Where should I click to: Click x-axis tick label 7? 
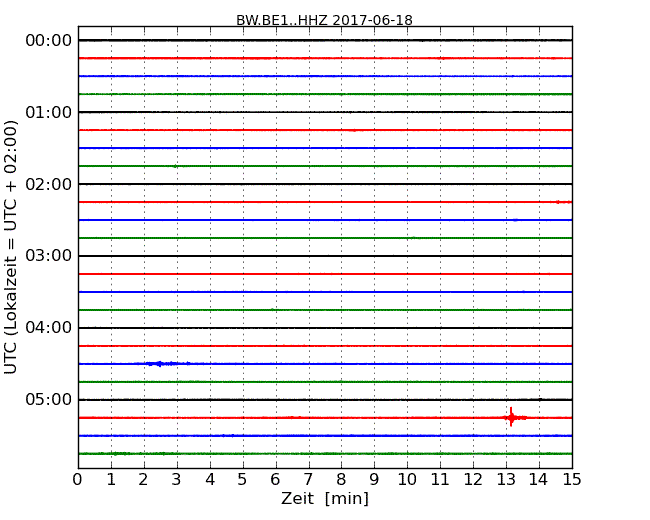[x=308, y=480]
